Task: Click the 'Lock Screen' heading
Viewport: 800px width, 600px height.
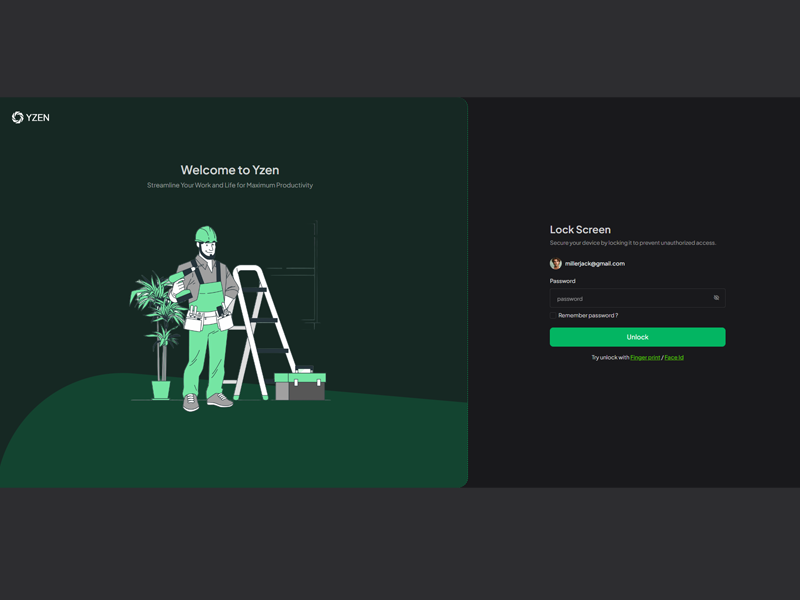Action: point(580,230)
